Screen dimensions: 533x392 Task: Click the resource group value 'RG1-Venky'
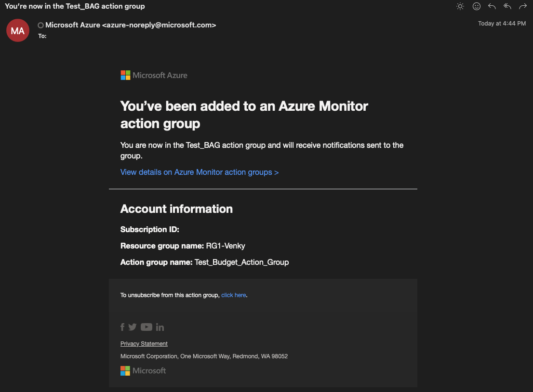[226, 246]
